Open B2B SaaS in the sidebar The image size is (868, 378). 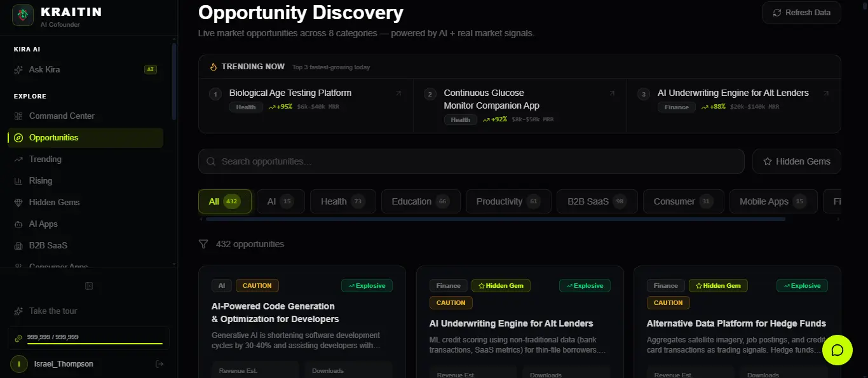point(85,245)
